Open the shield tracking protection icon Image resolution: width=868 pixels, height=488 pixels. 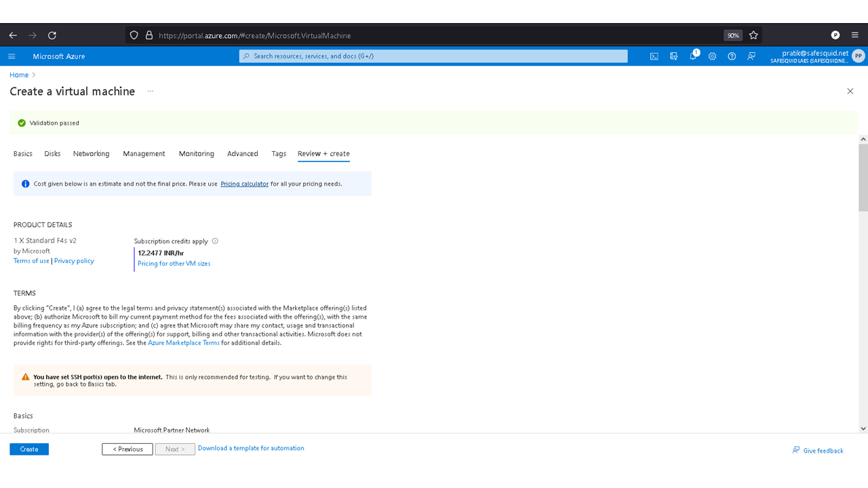coord(134,35)
